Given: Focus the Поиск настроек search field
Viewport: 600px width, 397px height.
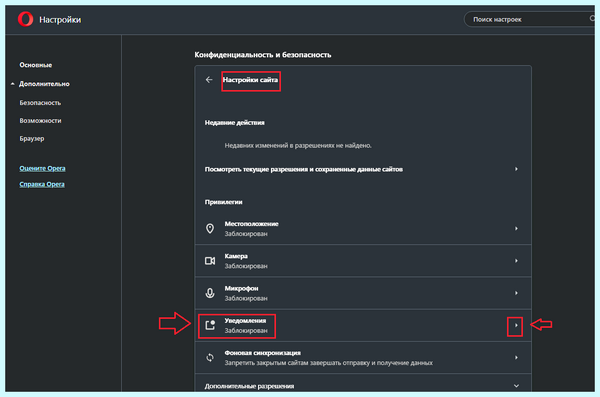Looking at the screenshot, I should [x=529, y=19].
